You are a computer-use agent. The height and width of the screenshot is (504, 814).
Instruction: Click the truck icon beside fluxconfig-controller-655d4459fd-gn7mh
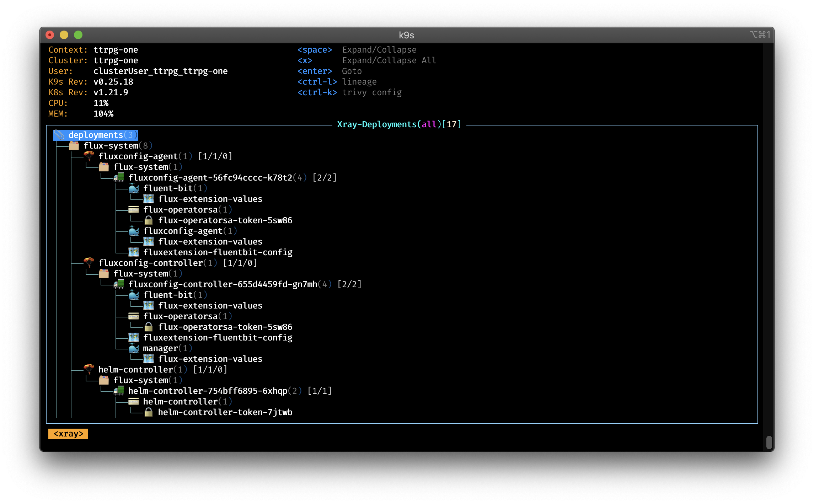coord(119,284)
